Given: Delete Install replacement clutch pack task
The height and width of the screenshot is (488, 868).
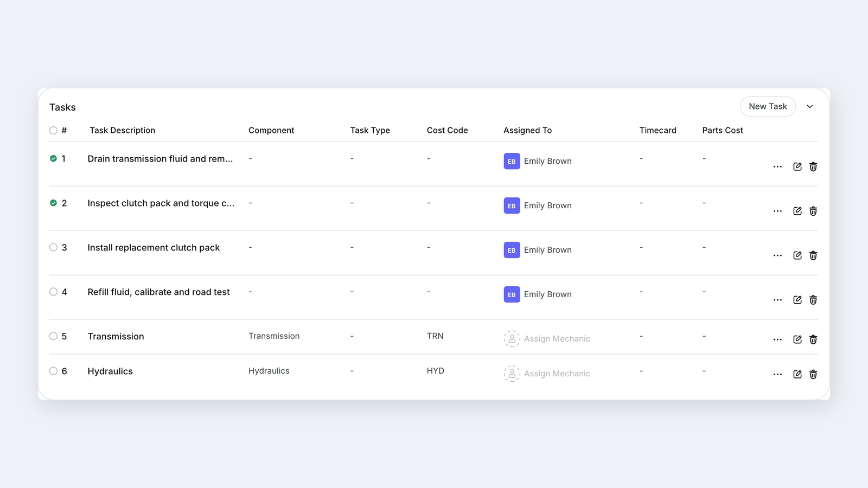Looking at the screenshot, I should 813,255.
